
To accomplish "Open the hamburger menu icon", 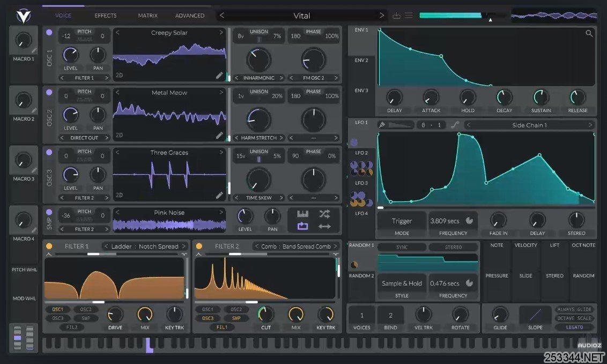I will click(x=409, y=15).
